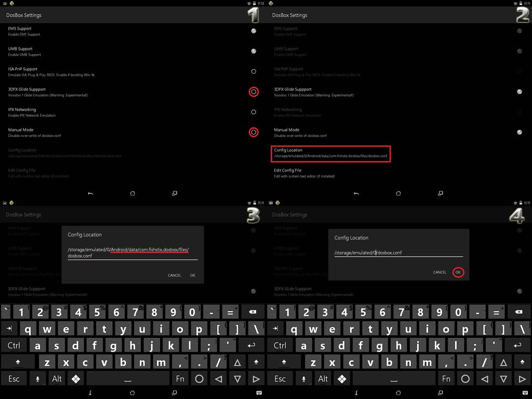The width and height of the screenshot is (532, 399).
Task: Click OK in bottom-left Config Location dialog
Action: pyautogui.click(x=193, y=275)
